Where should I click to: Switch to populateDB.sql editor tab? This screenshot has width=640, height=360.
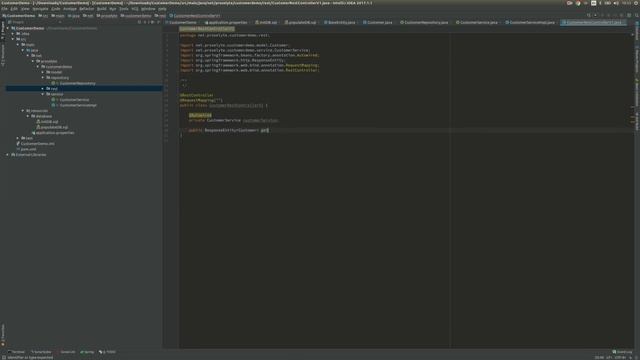[300, 22]
